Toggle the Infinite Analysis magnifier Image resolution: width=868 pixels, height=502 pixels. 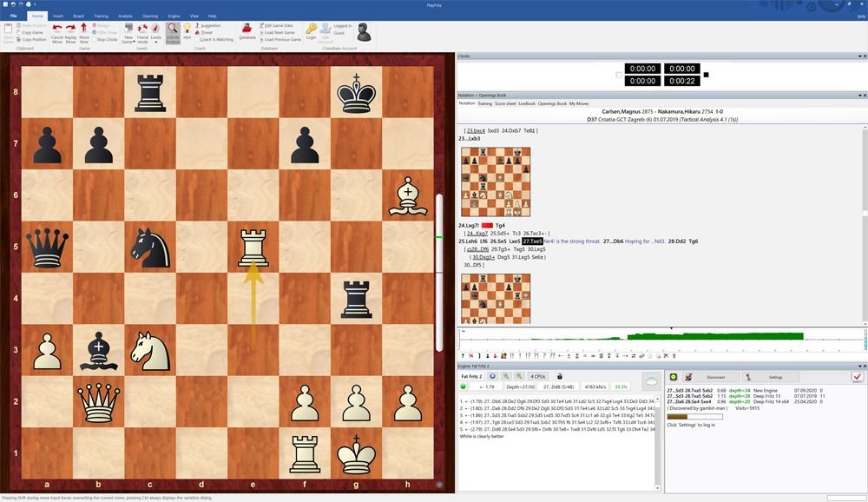[x=173, y=31]
